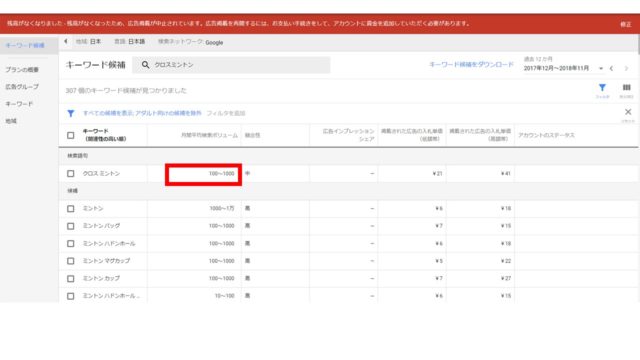Check the ミントン カップ row checkbox
640x360 pixels.
coord(71,278)
